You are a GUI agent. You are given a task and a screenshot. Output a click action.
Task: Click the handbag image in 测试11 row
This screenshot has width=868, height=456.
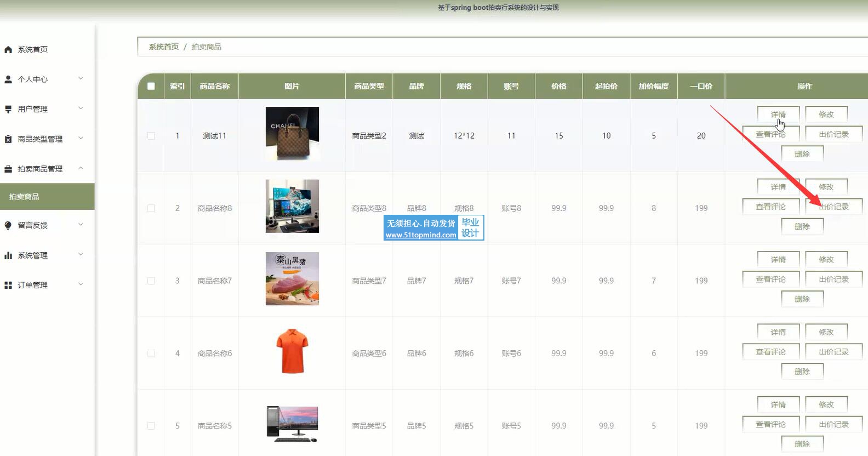click(292, 134)
